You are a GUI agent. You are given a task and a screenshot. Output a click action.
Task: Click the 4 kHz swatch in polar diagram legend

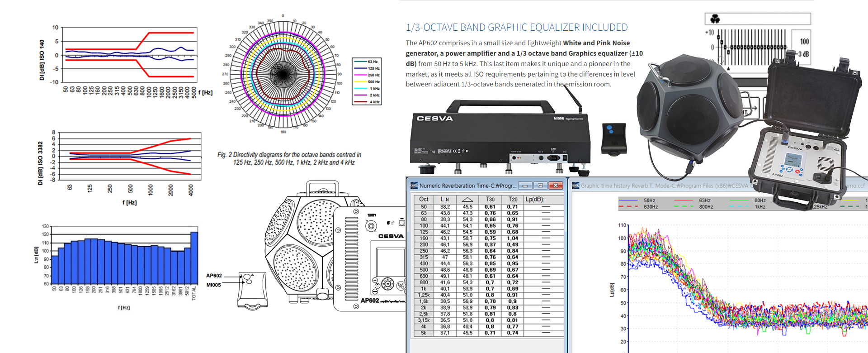click(x=360, y=102)
